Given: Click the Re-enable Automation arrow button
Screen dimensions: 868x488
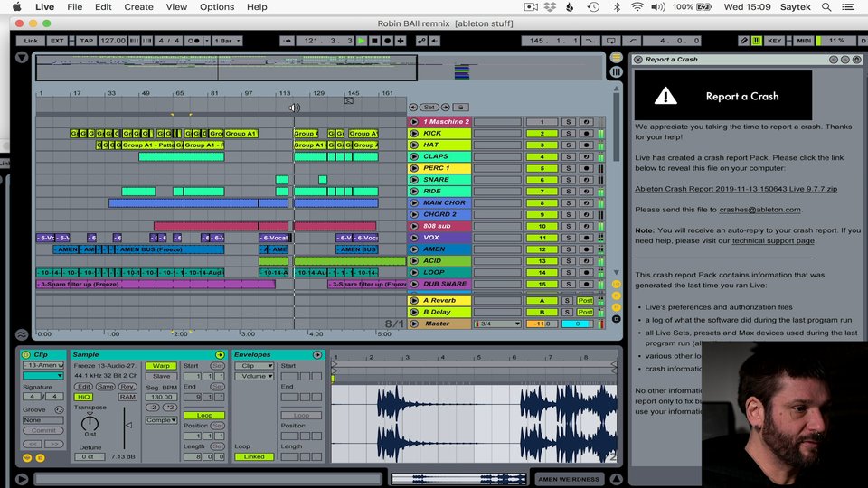Looking at the screenshot, I should pyautogui.click(x=435, y=41).
